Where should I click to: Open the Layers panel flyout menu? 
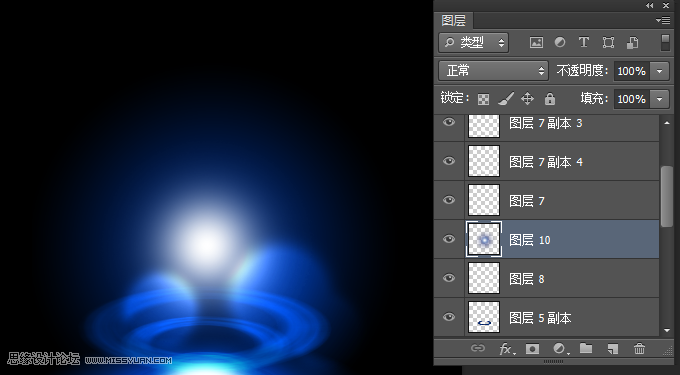(663, 20)
